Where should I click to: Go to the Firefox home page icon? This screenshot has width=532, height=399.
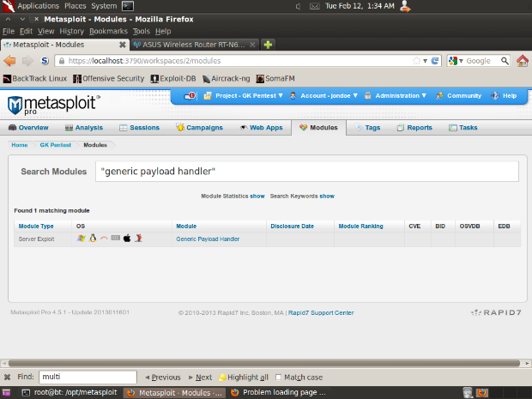click(523, 61)
